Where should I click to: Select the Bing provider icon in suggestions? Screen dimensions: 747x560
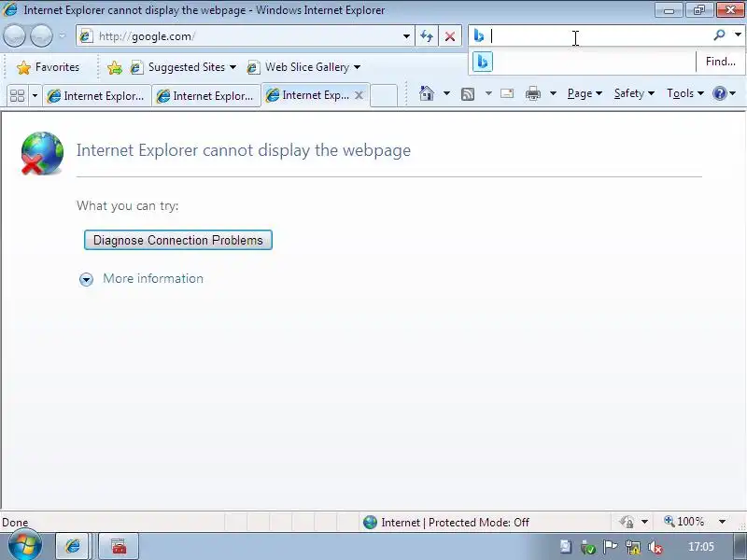[482, 62]
